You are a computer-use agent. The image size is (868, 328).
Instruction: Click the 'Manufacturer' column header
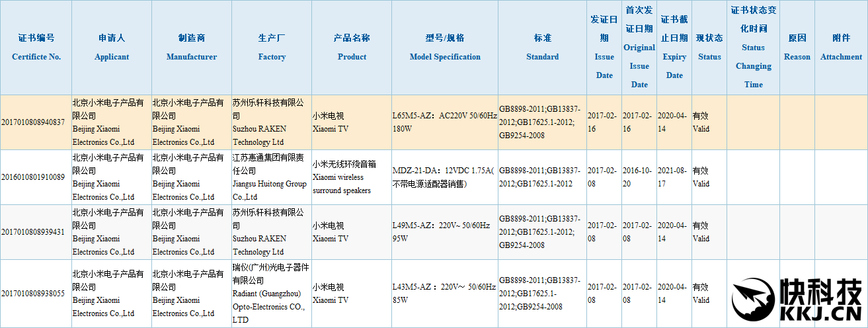pos(192,48)
